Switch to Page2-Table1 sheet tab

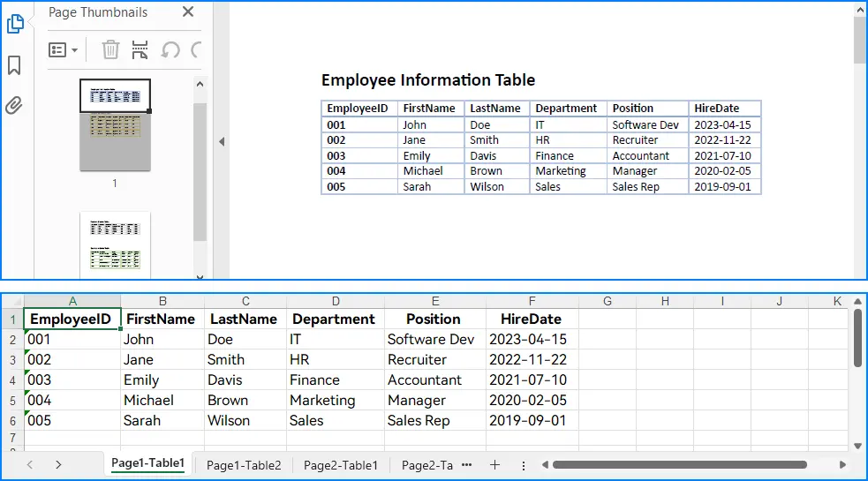coord(341,465)
